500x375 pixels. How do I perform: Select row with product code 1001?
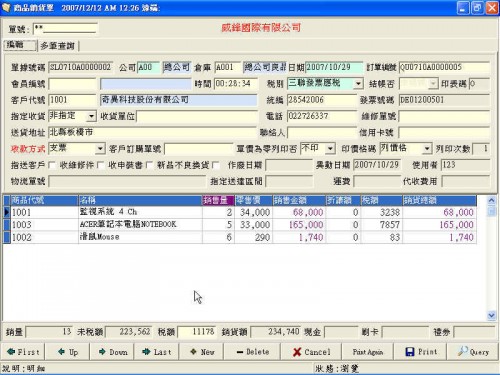239,212
